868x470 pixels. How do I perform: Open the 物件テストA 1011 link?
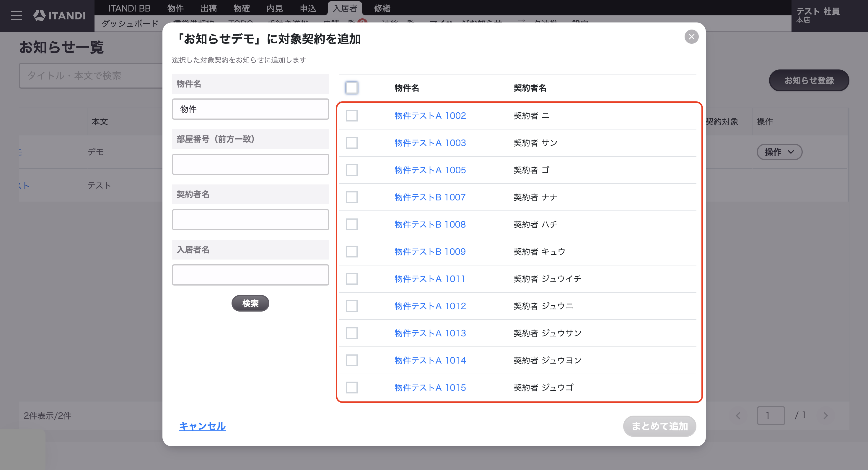tap(430, 279)
